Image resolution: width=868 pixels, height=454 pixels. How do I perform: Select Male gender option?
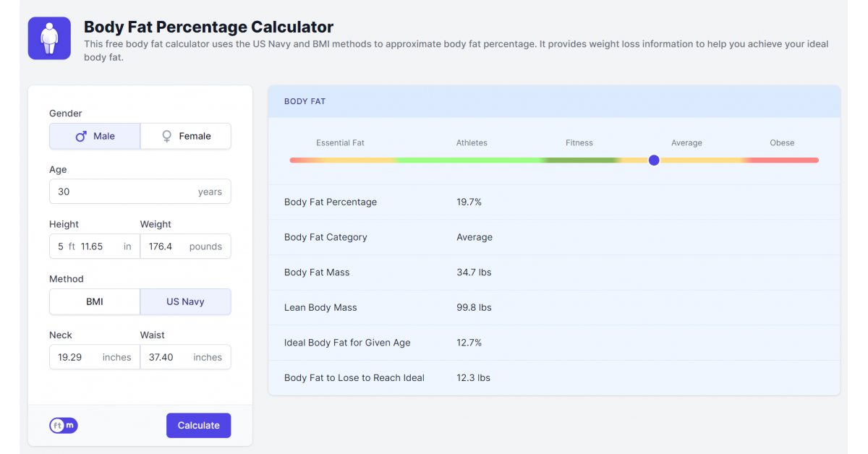click(x=95, y=136)
